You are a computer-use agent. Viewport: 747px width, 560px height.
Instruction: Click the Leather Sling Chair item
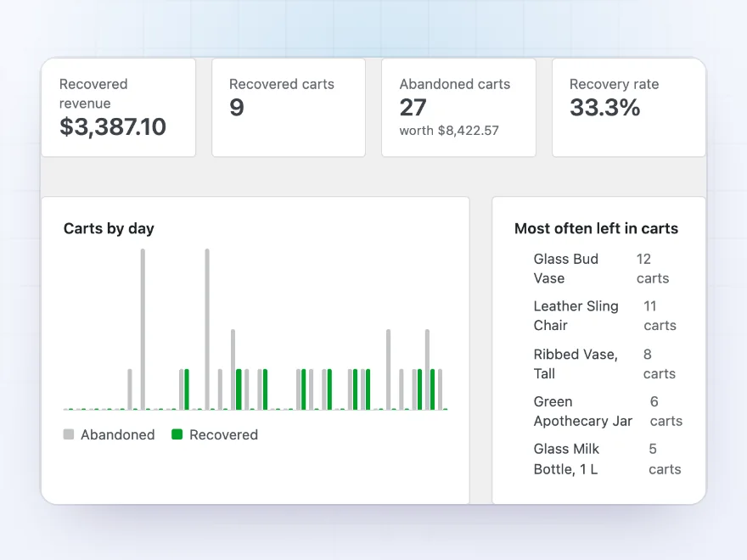click(x=576, y=316)
